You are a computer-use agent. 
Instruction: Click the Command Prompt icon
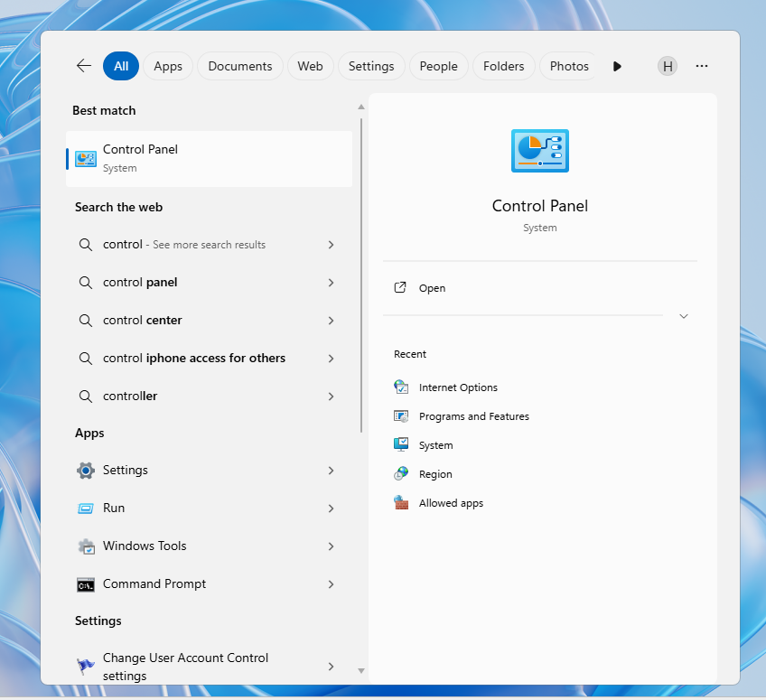tap(86, 584)
